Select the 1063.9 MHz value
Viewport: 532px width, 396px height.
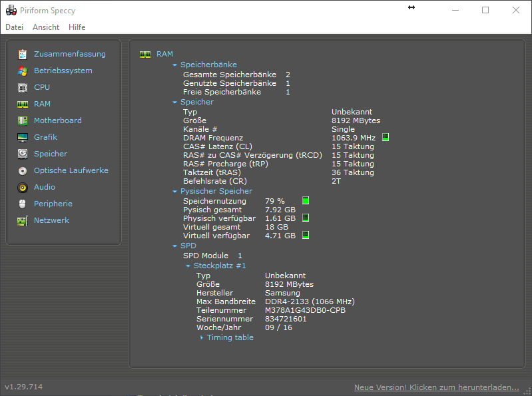point(354,138)
